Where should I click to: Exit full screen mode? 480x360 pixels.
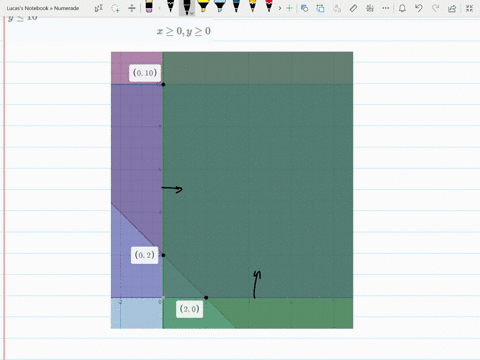[x=469, y=8]
